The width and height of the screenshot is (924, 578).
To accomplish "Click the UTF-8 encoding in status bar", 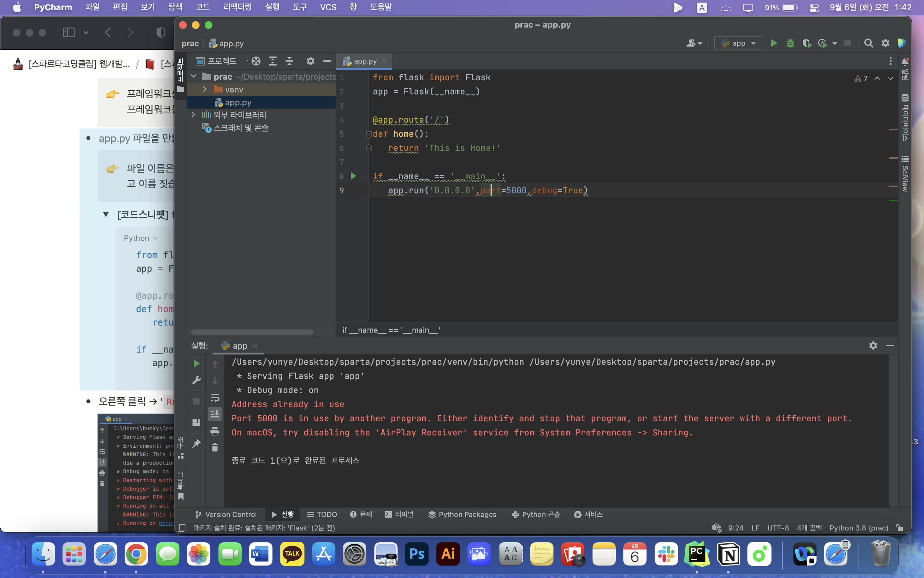I will click(x=778, y=528).
